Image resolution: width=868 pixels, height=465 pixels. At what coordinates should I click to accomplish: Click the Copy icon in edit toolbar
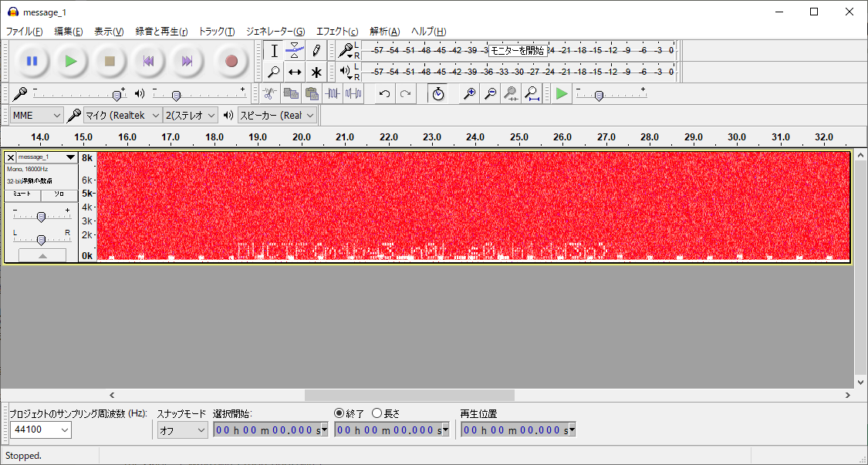(291, 93)
